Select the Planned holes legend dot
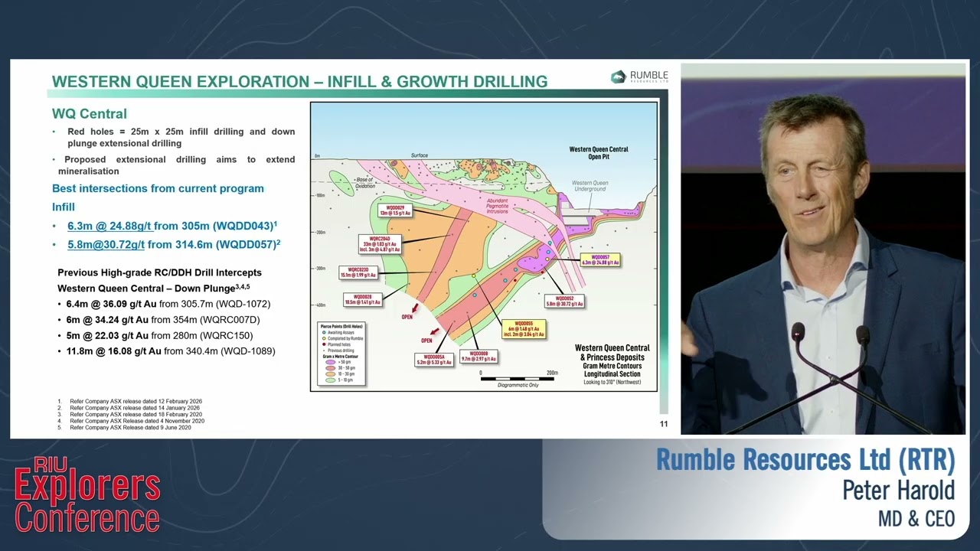 pos(324,344)
